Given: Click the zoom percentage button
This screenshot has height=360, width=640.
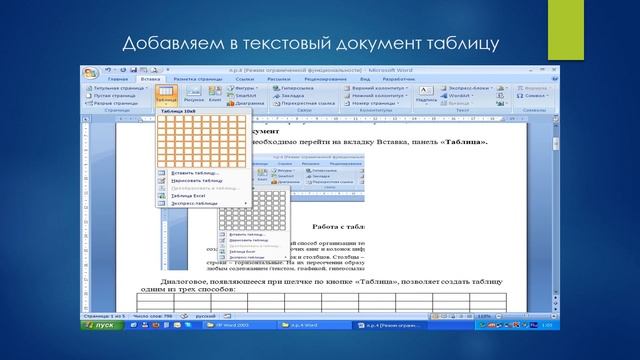Looking at the screenshot, I should pyautogui.click(x=484, y=316).
